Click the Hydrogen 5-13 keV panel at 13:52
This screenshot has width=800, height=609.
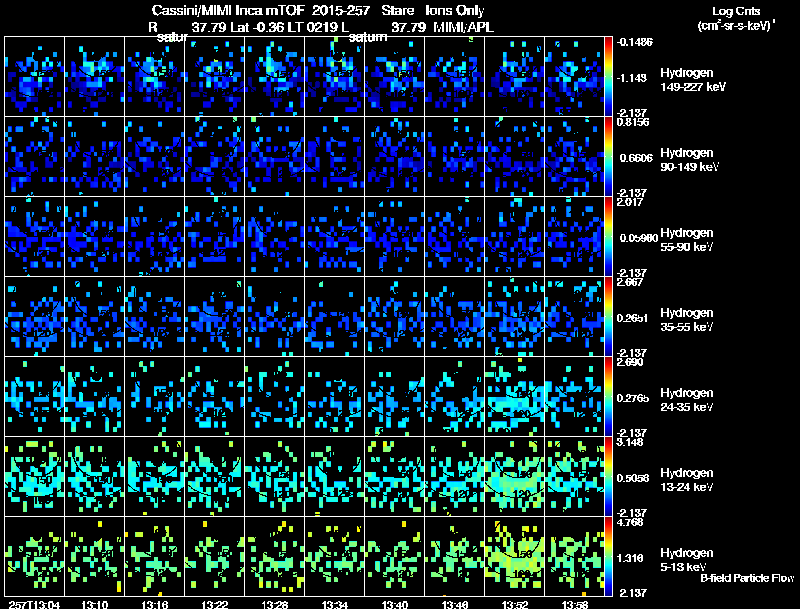pyautogui.click(x=514, y=556)
